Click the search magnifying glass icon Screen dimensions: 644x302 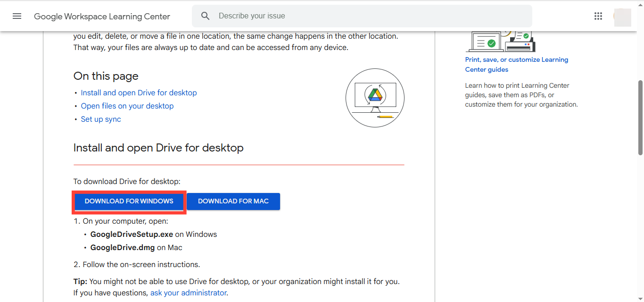point(205,16)
